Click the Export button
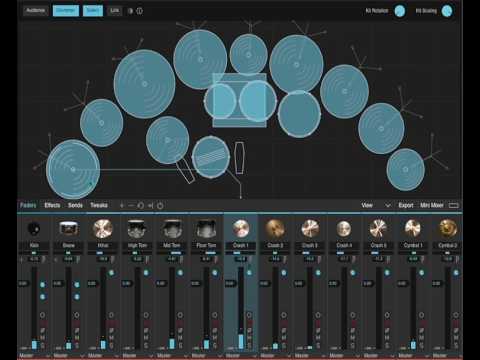The width and height of the screenshot is (480, 360). (x=406, y=205)
